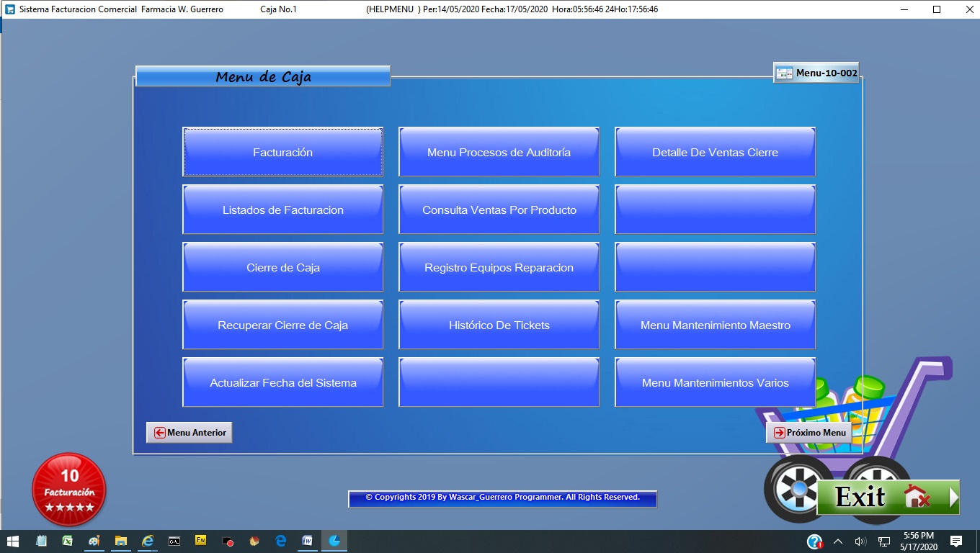Open Excel from the taskbar

pyautogui.click(x=68, y=541)
